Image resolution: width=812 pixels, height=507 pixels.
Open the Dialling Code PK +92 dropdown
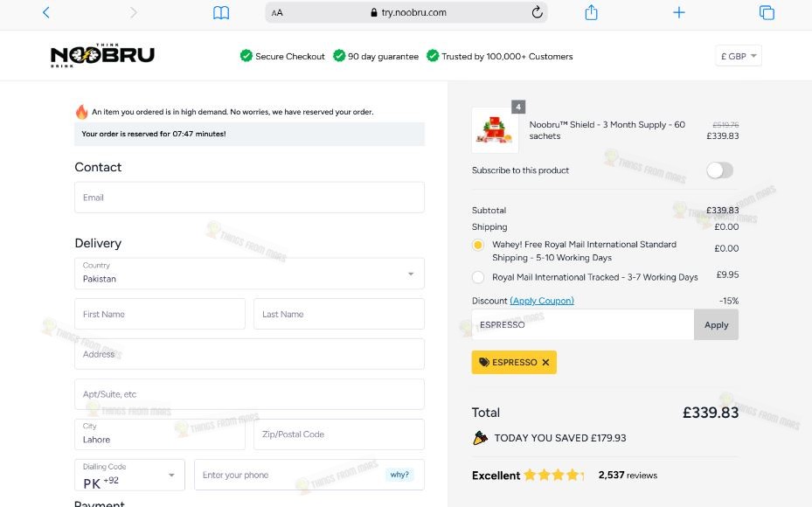click(x=129, y=475)
